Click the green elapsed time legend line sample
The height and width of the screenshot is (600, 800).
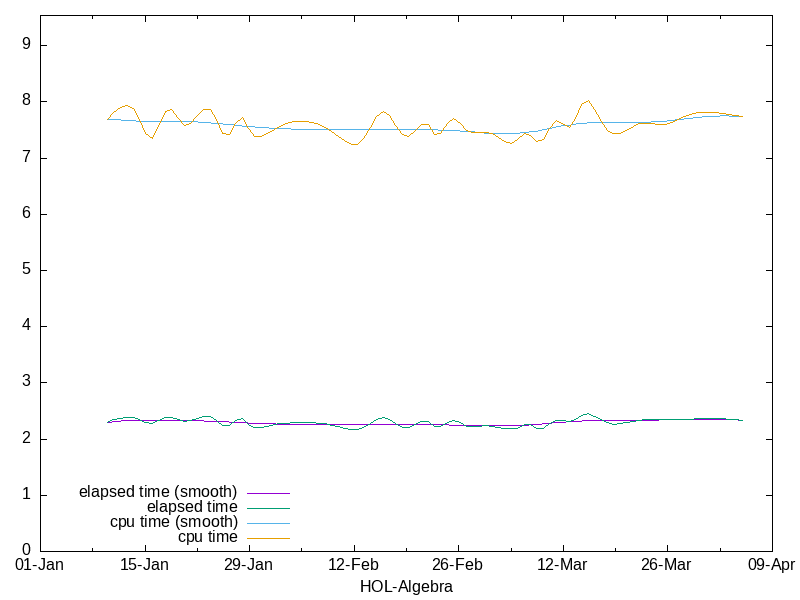pyautogui.click(x=267, y=508)
